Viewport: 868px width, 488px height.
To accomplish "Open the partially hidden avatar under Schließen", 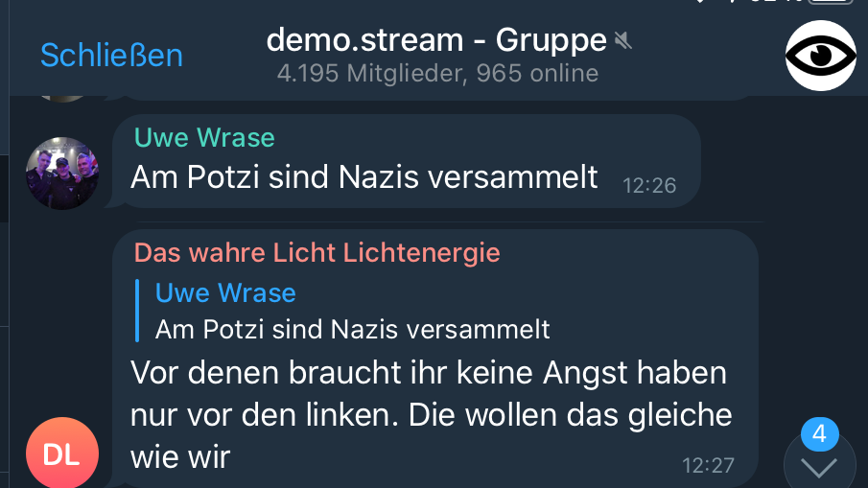I will pos(62,99).
